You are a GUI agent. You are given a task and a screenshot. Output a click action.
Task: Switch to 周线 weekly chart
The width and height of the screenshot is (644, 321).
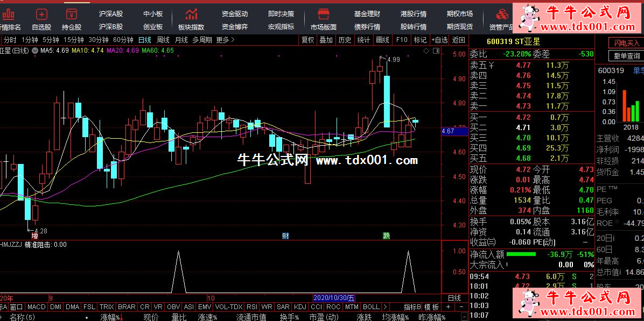(163, 40)
